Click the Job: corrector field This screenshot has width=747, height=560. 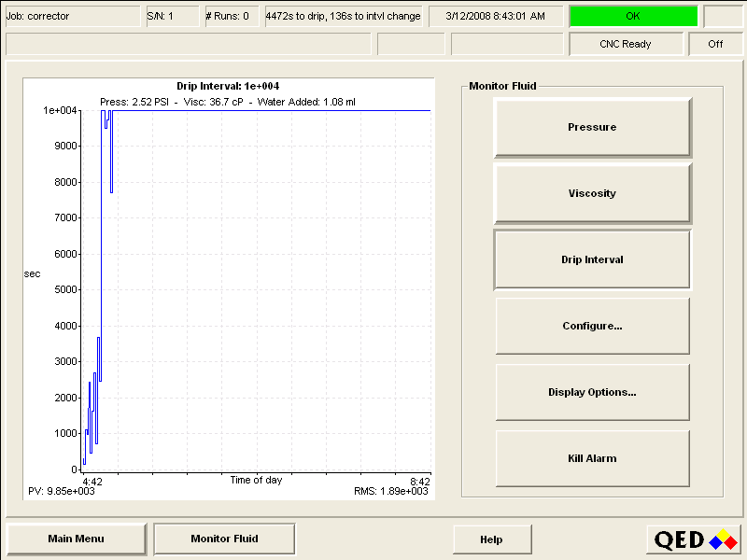coord(71,16)
